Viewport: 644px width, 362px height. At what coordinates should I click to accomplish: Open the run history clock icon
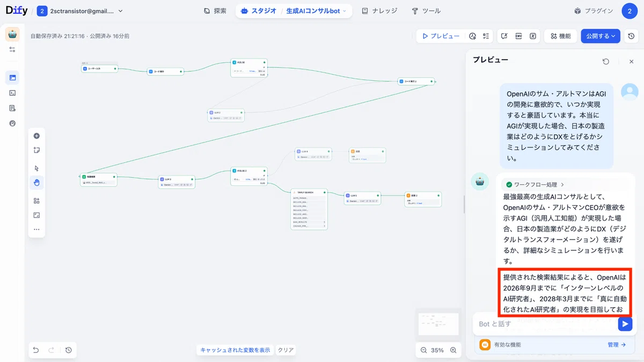click(x=472, y=36)
